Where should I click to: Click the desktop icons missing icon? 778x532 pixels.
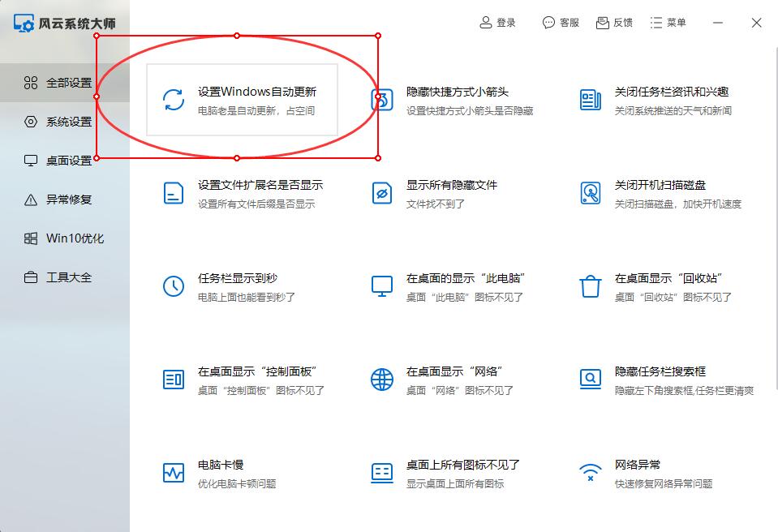pyautogui.click(x=382, y=473)
